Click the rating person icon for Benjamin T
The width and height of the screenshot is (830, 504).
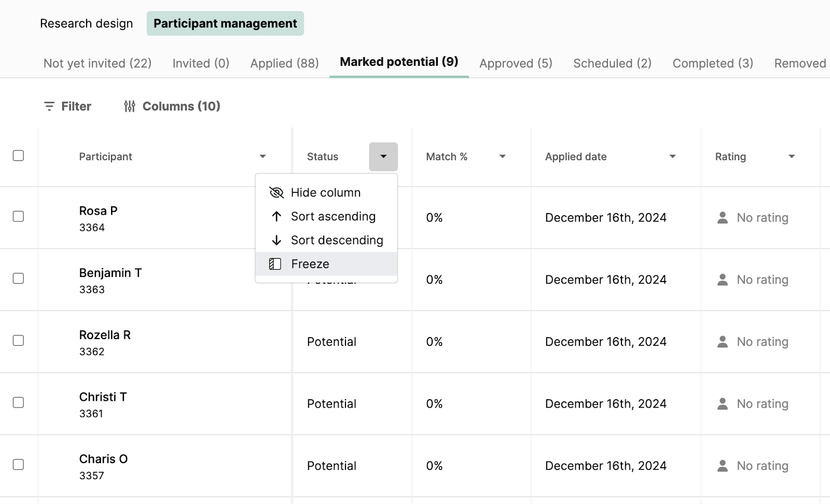[x=723, y=279]
